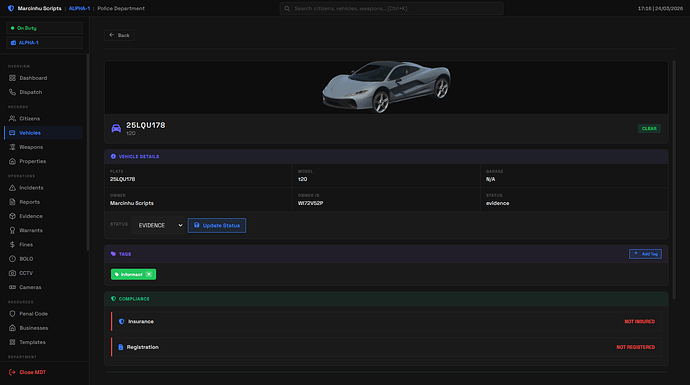Click the Cameras icon in sidebar
690x385 pixels.
coord(12,287)
